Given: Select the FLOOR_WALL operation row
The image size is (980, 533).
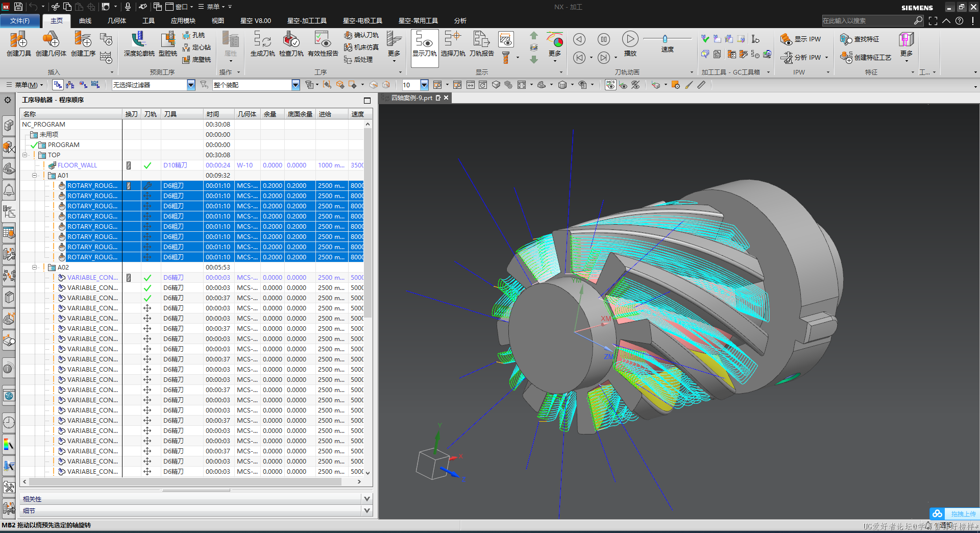Looking at the screenshot, I should 192,165.
